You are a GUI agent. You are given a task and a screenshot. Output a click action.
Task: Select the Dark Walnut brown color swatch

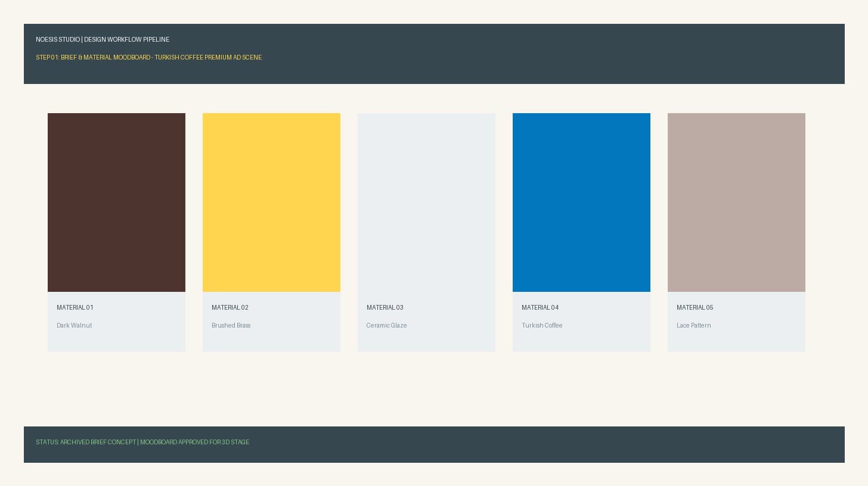pos(116,202)
